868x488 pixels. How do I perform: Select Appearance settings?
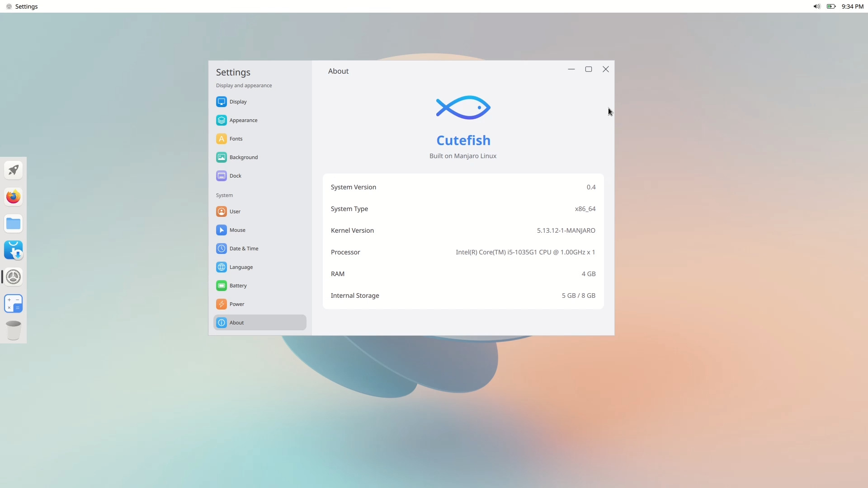tap(243, 120)
